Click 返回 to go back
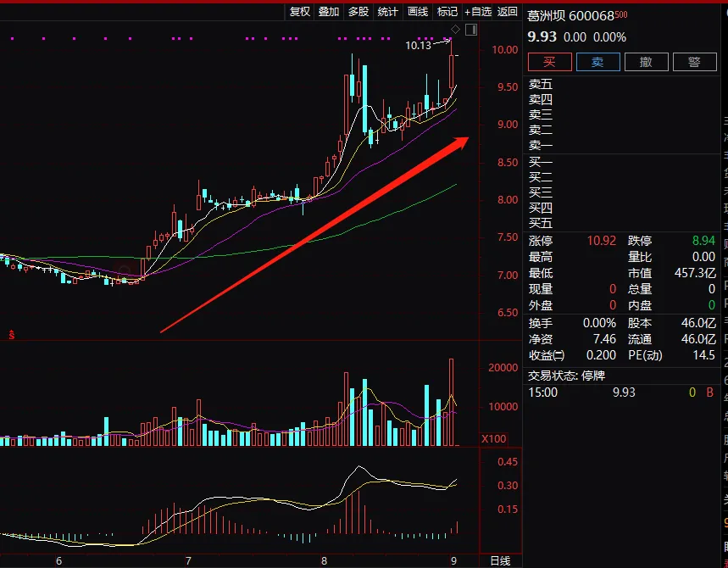 pyautogui.click(x=507, y=11)
